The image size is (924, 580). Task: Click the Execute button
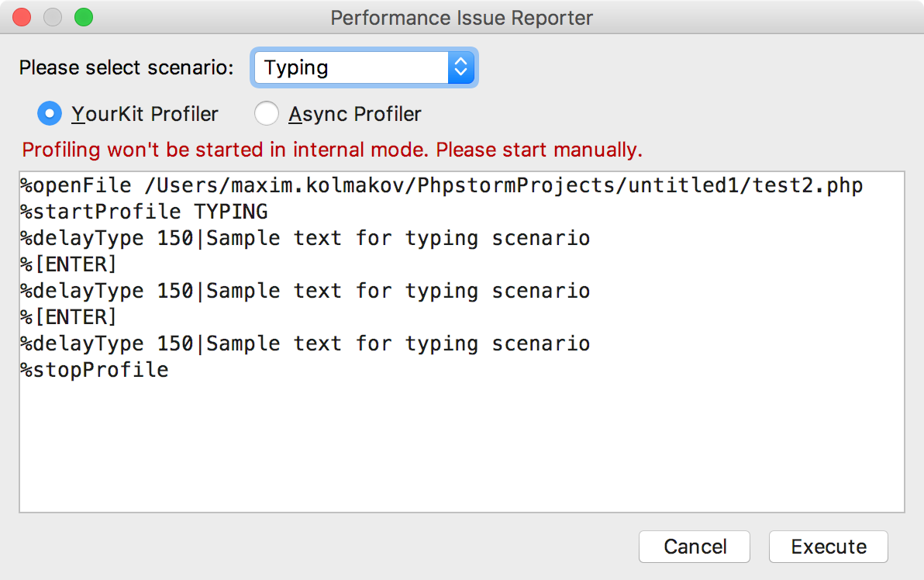pos(828,547)
